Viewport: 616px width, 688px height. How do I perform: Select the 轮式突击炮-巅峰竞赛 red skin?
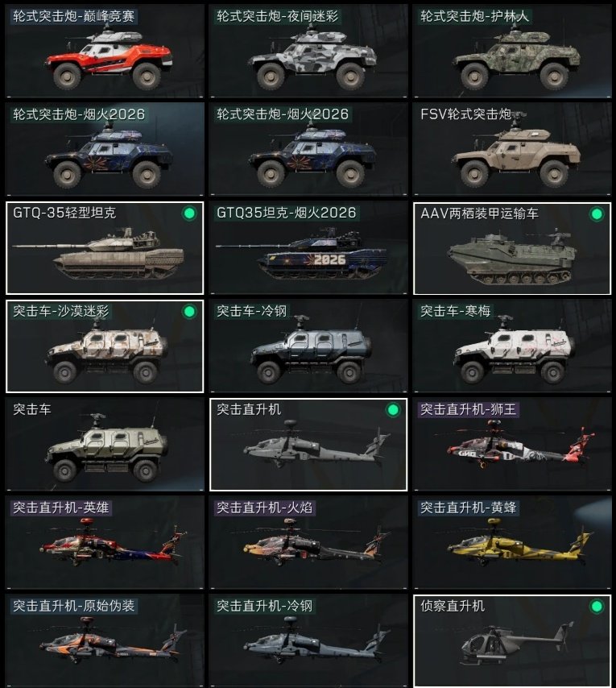click(105, 51)
